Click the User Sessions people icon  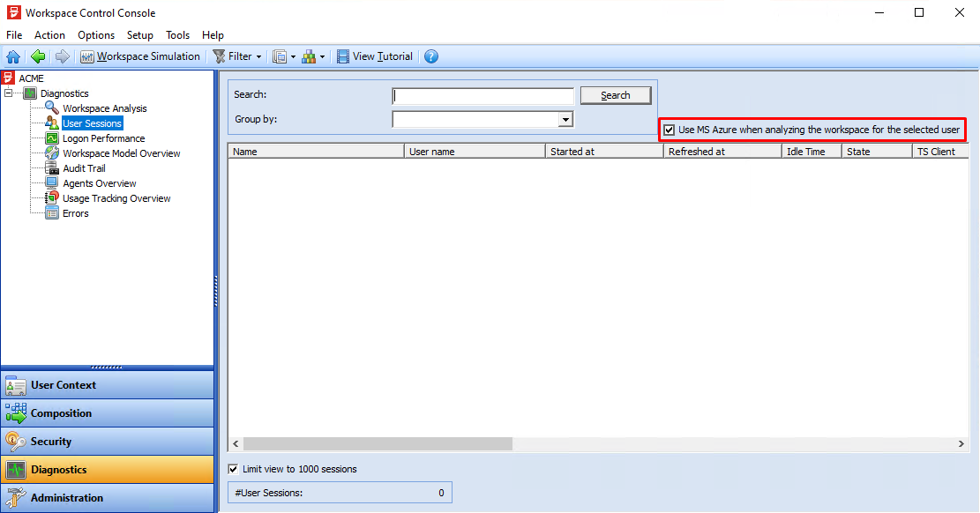point(52,123)
